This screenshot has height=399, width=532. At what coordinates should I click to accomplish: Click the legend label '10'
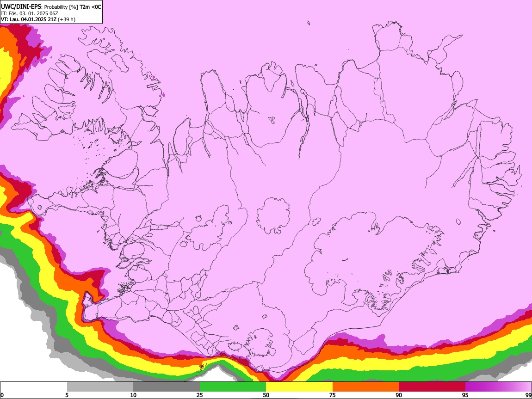pyautogui.click(x=133, y=395)
